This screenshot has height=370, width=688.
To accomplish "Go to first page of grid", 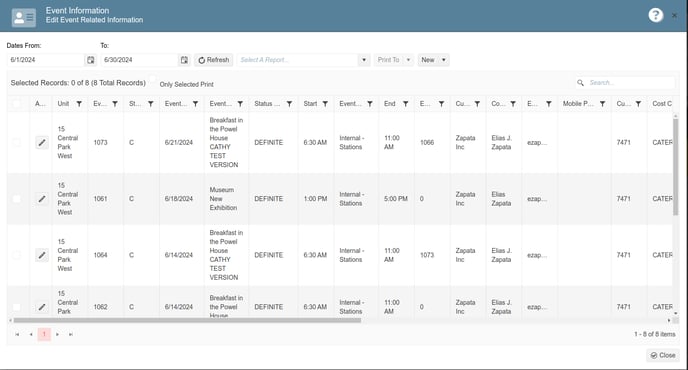I will click(x=17, y=334).
